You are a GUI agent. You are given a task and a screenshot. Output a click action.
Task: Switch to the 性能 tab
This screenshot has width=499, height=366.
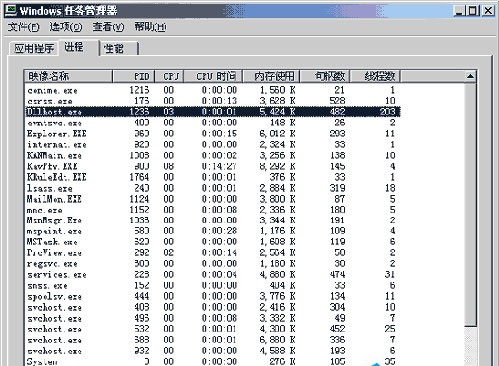(119, 49)
